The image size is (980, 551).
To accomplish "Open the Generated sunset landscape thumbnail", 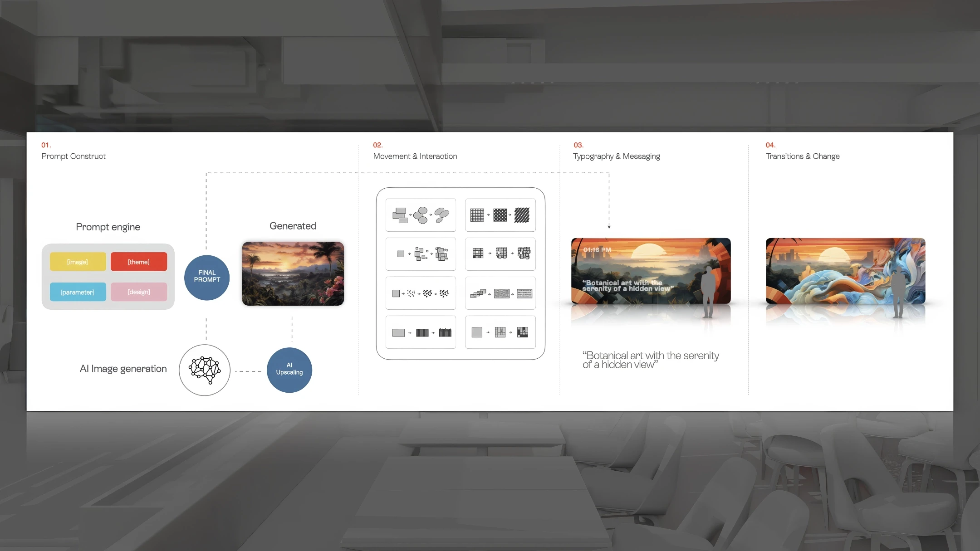I will [x=293, y=273].
